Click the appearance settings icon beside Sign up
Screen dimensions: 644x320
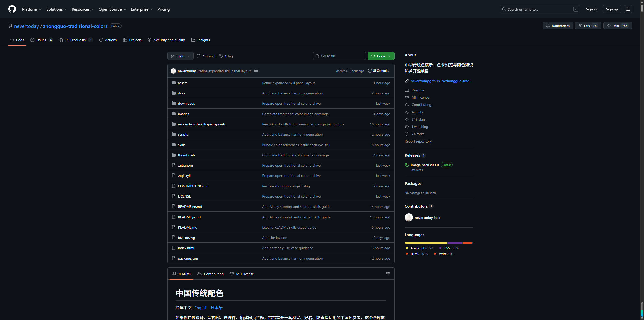click(628, 9)
